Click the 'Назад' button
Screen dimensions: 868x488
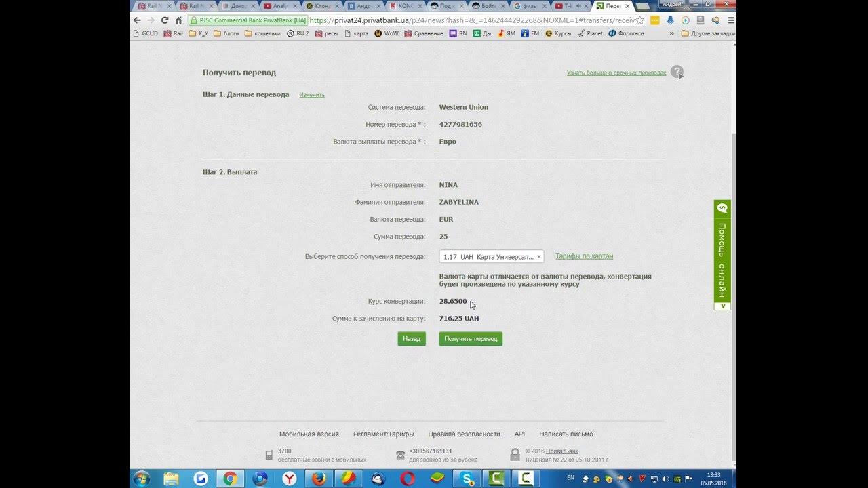(412, 339)
